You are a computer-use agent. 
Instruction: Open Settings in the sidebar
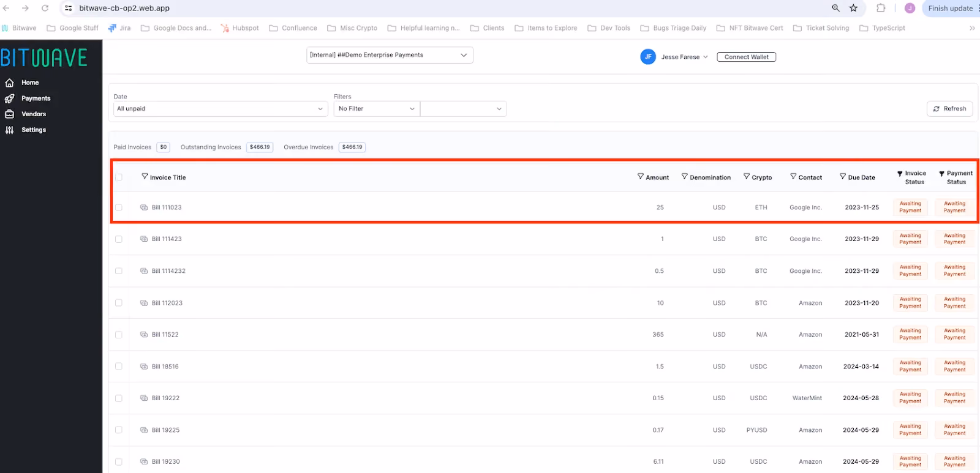(x=34, y=130)
